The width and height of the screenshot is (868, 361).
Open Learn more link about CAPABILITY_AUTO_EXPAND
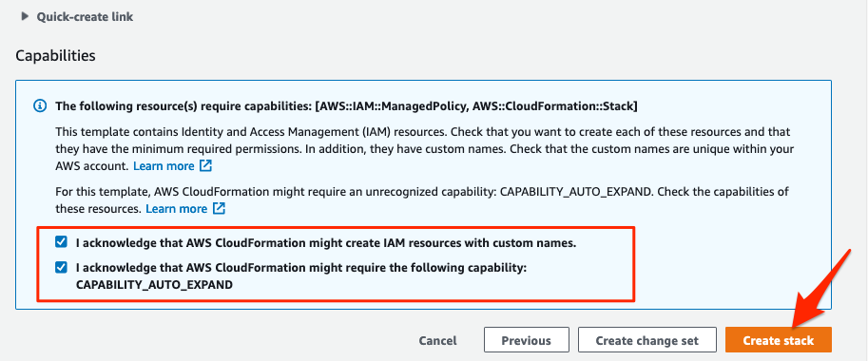point(177,209)
